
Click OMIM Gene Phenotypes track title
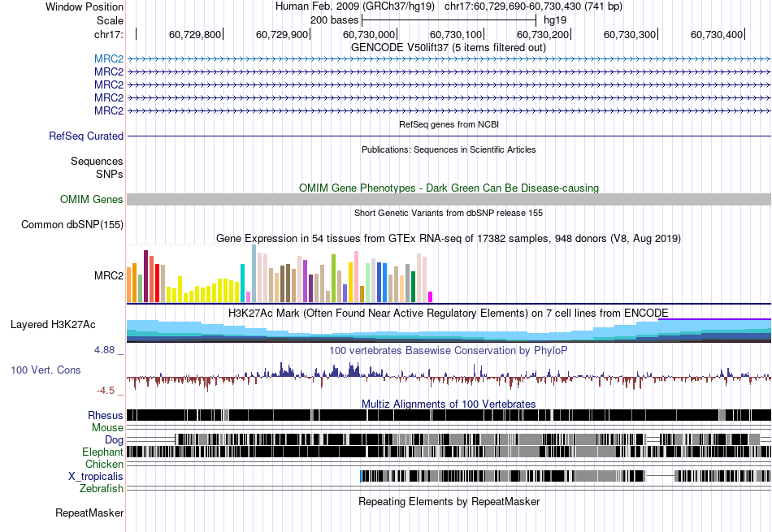pos(449,188)
